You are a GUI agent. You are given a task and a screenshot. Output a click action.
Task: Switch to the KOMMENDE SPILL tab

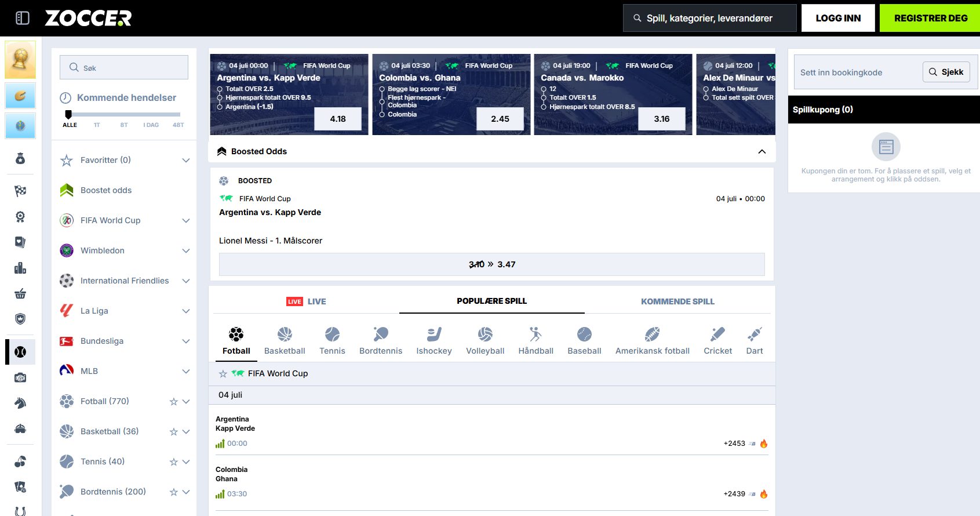pyautogui.click(x=677, y=301)
